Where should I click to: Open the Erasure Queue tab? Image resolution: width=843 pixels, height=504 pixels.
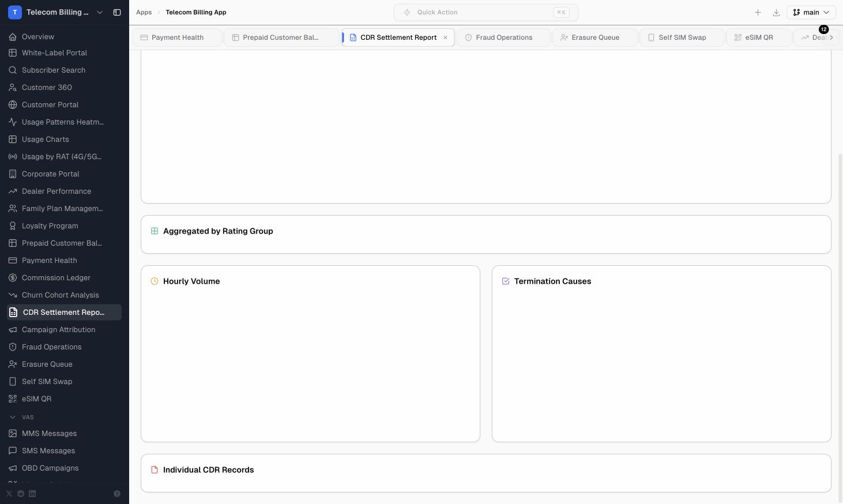tap(595, 37)
